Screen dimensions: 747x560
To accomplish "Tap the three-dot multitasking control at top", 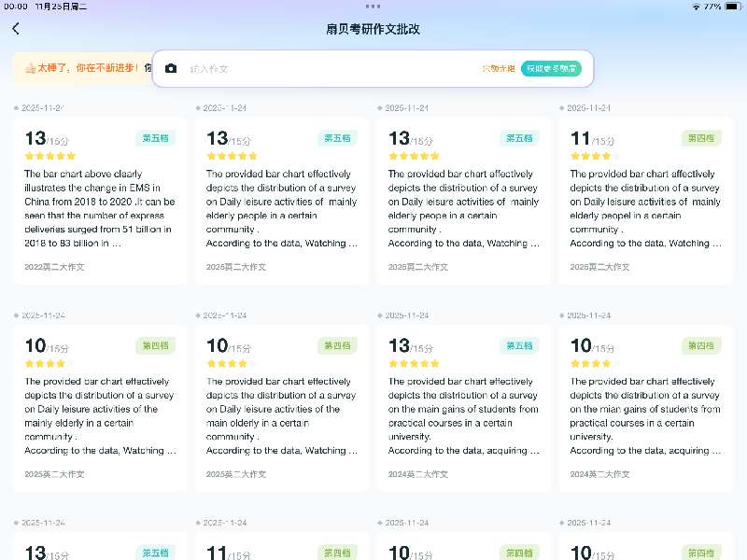I will point(373,6).
